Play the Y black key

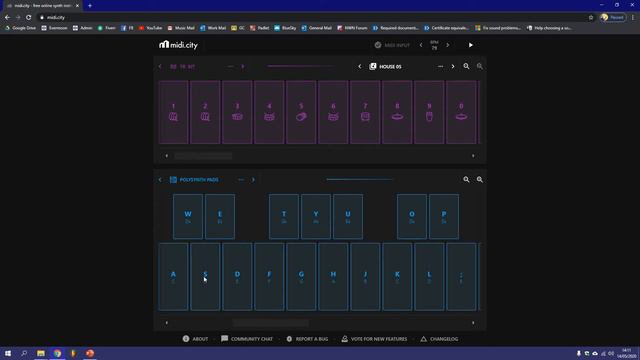(316, 217)
